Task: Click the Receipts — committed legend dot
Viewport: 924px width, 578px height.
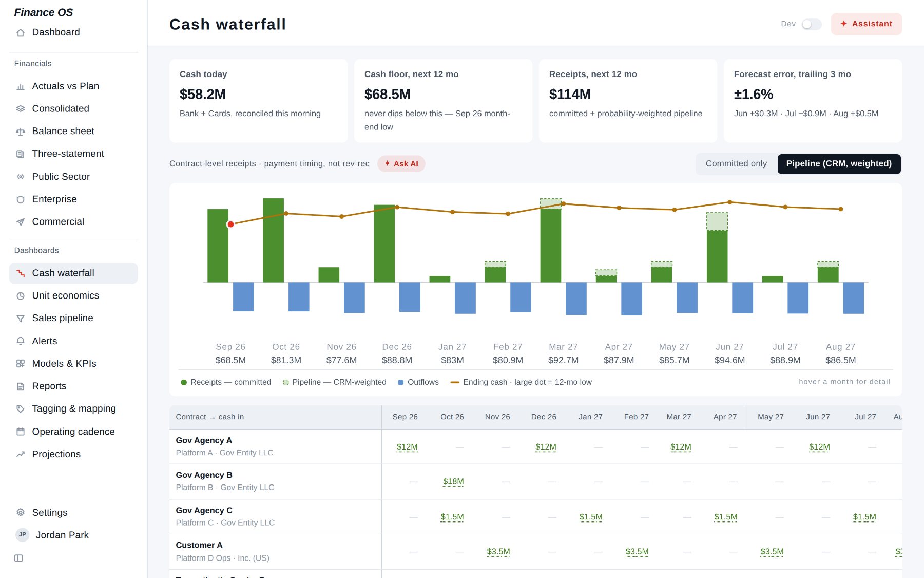Action: [184, 382]
